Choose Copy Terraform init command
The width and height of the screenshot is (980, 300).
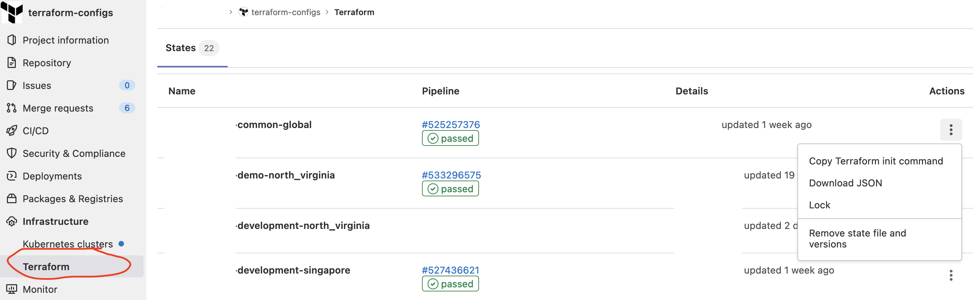(876, 161)
